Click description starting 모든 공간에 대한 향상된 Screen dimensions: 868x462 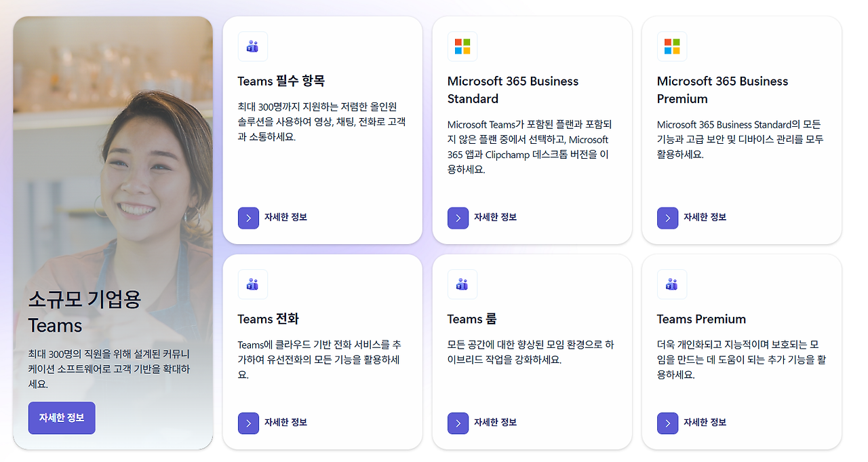coord(530,352)
